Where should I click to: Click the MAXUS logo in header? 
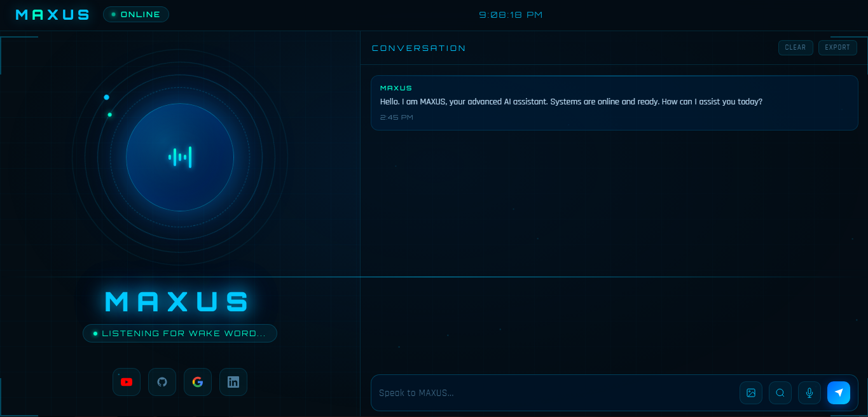point(53,15)
